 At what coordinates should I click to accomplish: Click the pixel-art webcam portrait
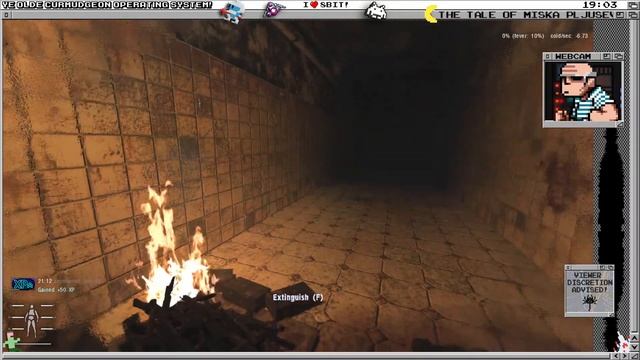coord(583,91)
